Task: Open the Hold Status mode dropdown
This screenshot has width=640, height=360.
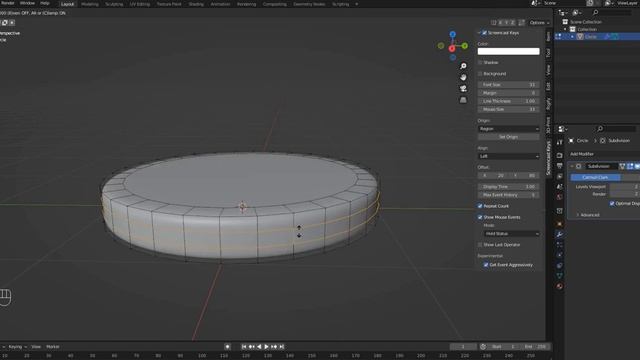Action: click(511, 234)
